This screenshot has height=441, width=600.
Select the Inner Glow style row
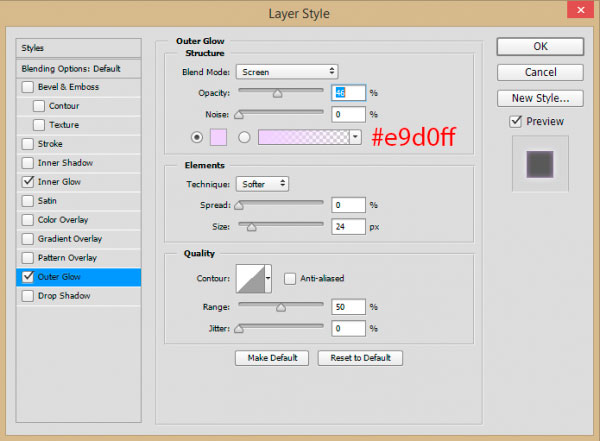pos(78,182)
